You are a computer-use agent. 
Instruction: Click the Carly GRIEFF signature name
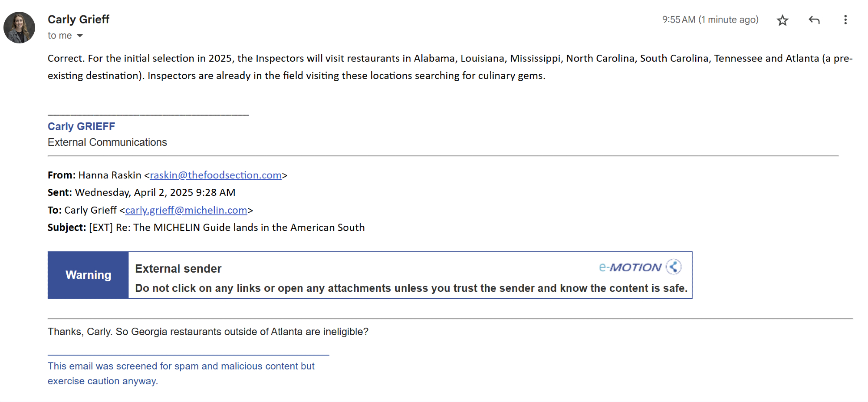coord(81,127)
